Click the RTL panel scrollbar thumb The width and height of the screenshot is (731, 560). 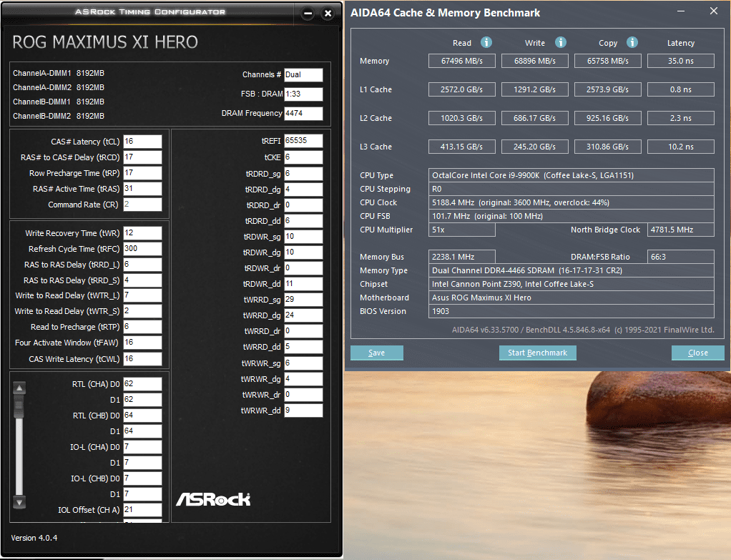(19, 407)
